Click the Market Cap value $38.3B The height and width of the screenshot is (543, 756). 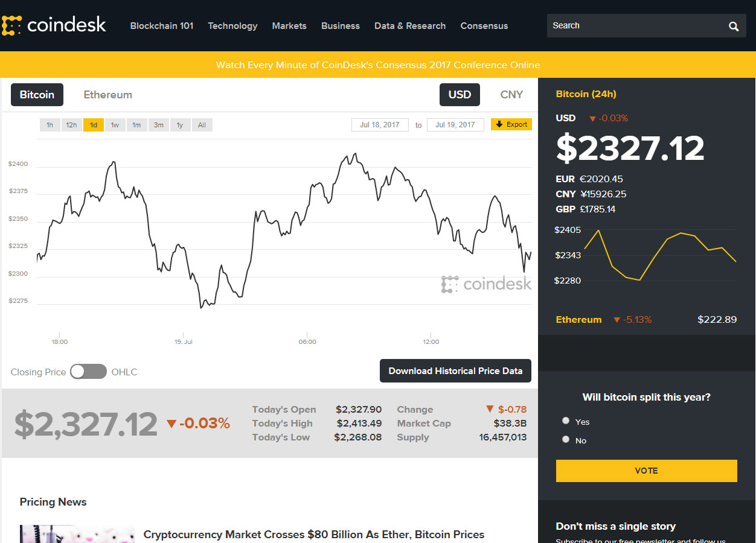pos(510,424)
